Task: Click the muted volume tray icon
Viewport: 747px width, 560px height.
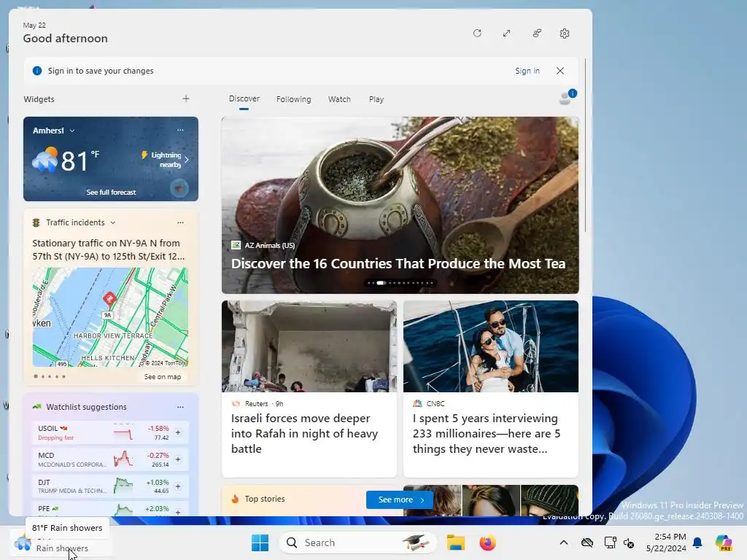Action: click(x=629, y=542)
